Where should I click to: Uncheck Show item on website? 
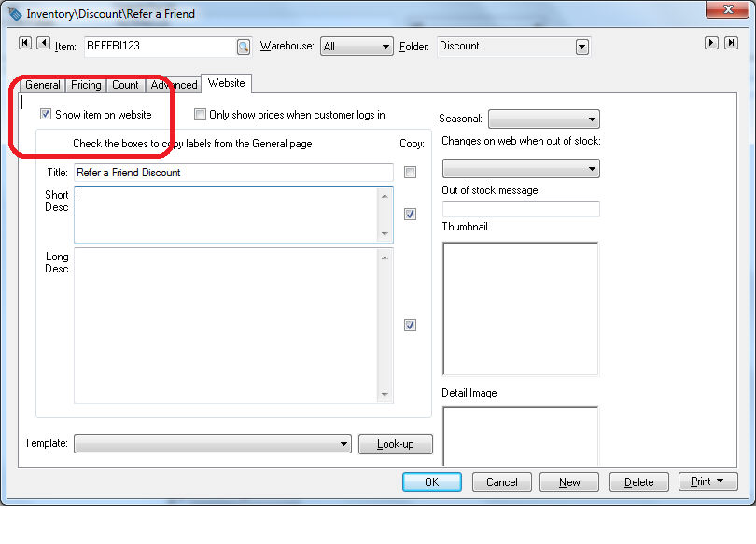click(46, 115)
